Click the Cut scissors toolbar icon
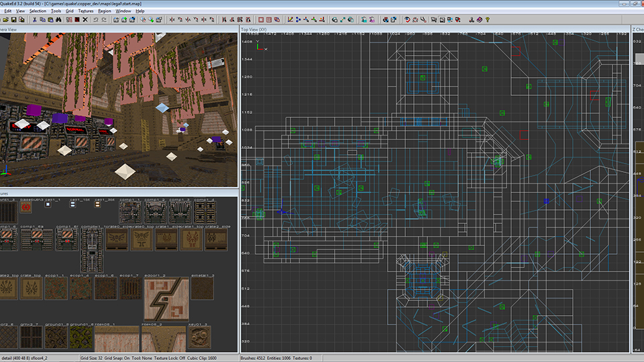The height and width of the screenshot is (362, 644). (x=34, y=19)
